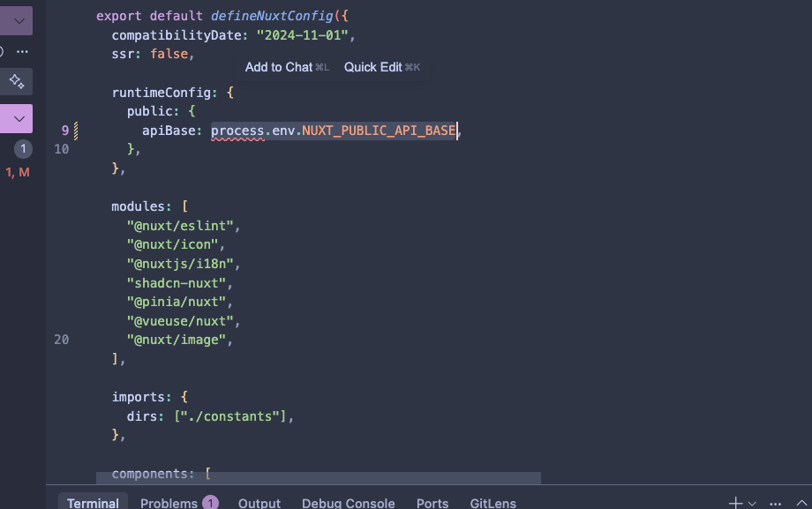Screen dimensions: 812x509
Task: Click the Quick Edit button
Action: click(x=374, y=66)
